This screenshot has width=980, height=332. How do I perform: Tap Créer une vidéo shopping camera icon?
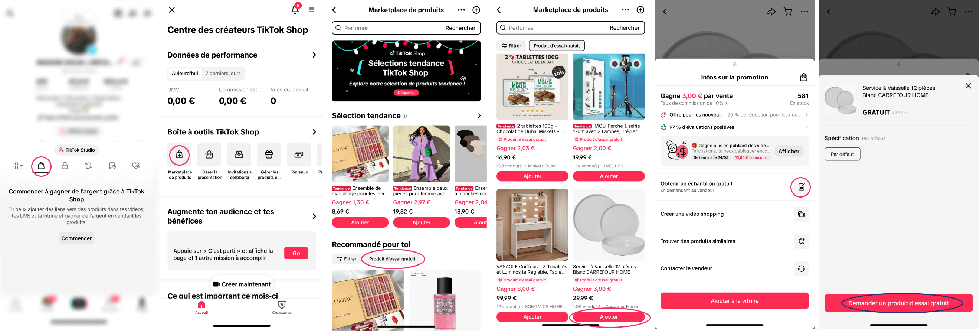pyautogui.click(x=801, y=214)
